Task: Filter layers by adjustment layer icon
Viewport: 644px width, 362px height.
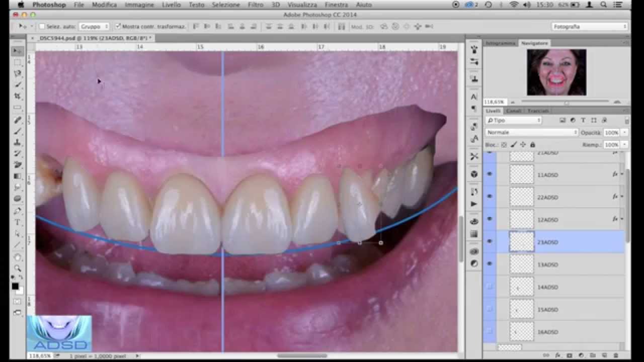Action: [x=573, y=120]
